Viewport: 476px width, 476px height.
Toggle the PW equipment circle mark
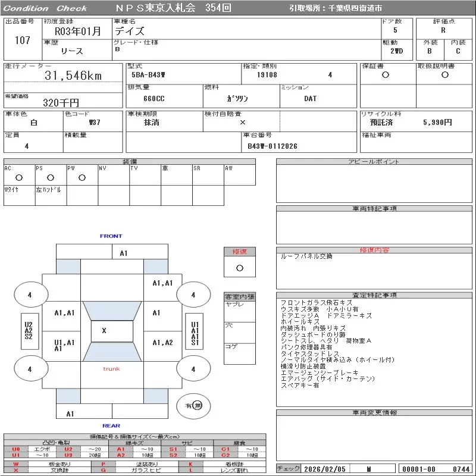82,177
